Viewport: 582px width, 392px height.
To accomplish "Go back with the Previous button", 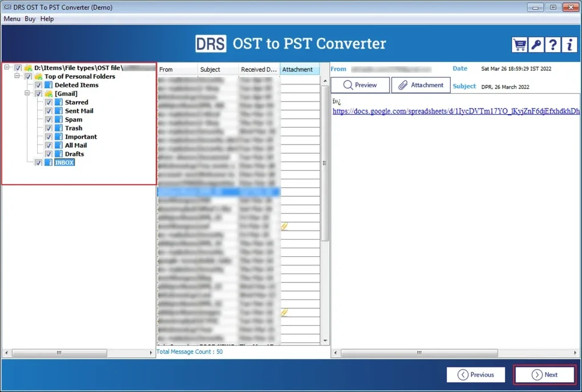I will pos(476,374).
